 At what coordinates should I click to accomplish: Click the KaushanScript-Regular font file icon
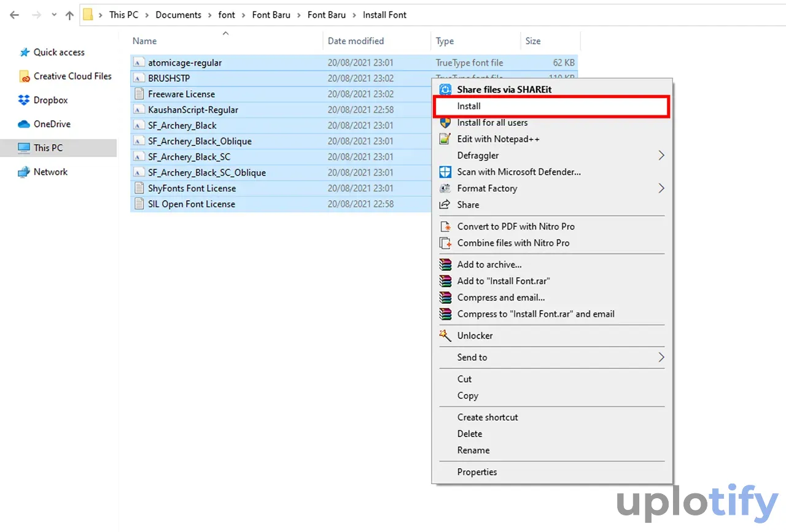pos(139,110)
